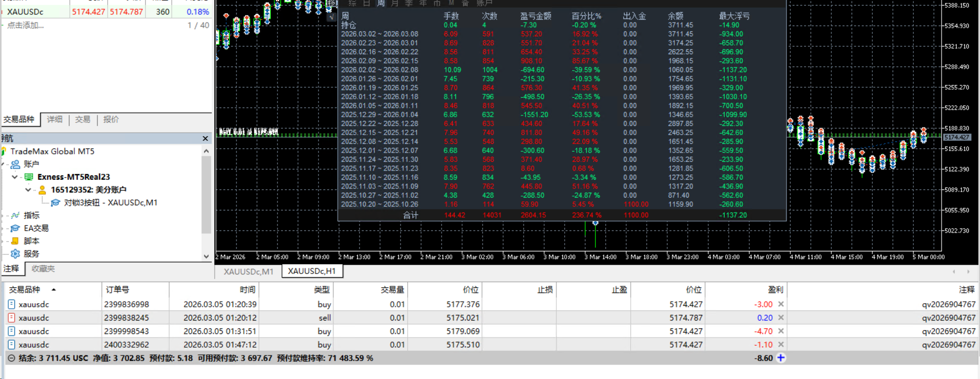Click the 最大浮亏 column header in statistics
The width and height of the screenshot is (980, 379).
click(734, 16)
